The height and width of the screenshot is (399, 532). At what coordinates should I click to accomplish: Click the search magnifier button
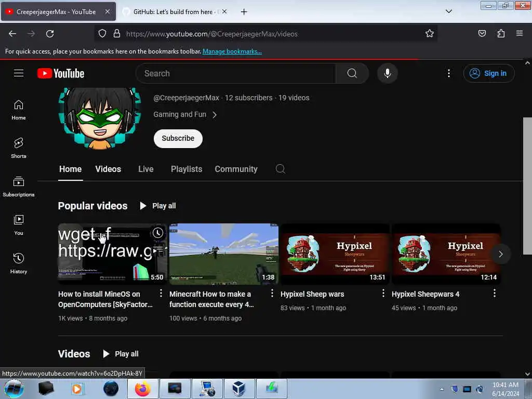[352, 73]
